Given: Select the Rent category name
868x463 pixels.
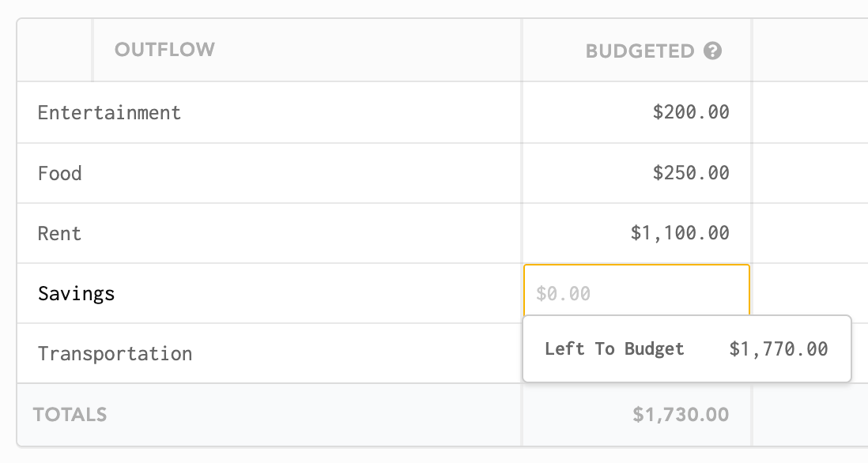Looking at the screenshot, I should point(60,233).
